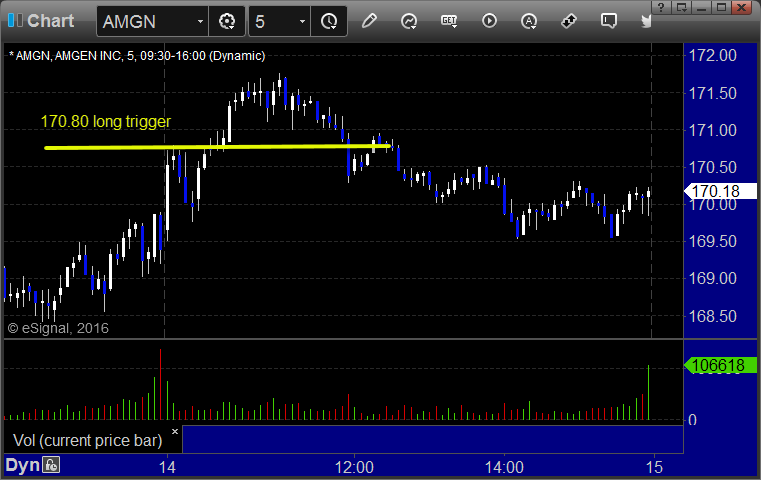Screen dimensions: 761x480
Task: Select the pencil drawing tool
Action: 369,21
